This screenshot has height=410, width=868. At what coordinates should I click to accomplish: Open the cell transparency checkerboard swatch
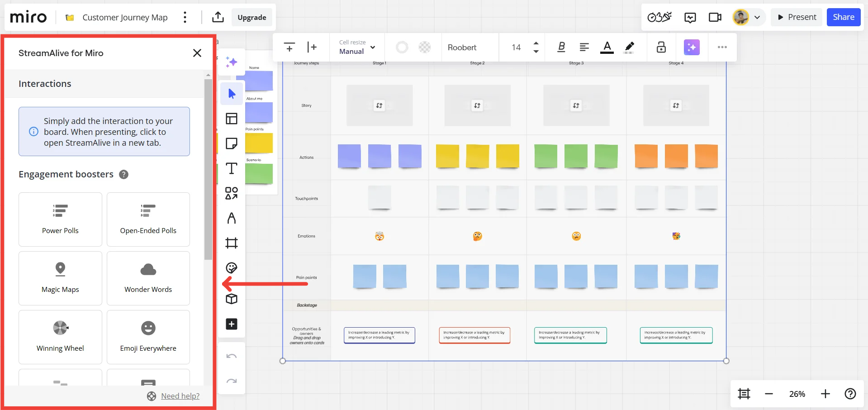click(425, 47)
